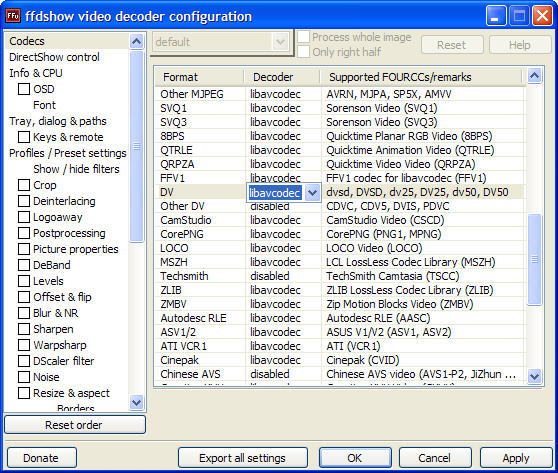Image resolution: width=558 pixels, height=473 pixels.
Task: Enable Resize & aspect checkbox
Action: [24, 393]
